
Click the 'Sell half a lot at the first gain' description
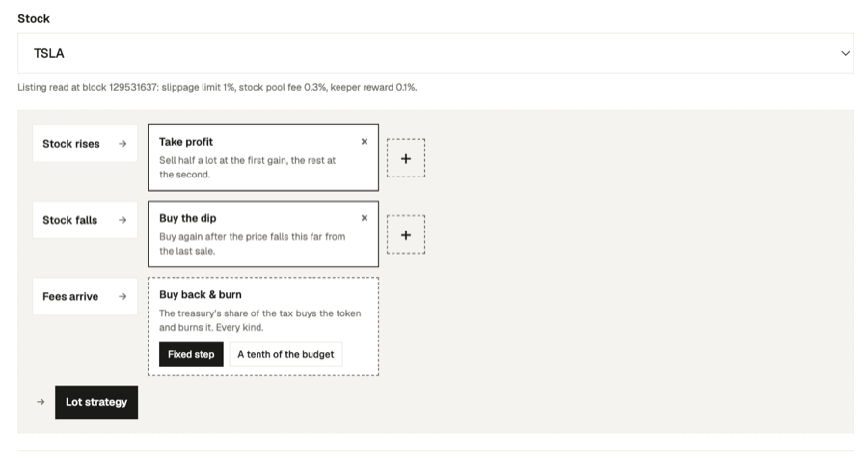tap(248, 167)
